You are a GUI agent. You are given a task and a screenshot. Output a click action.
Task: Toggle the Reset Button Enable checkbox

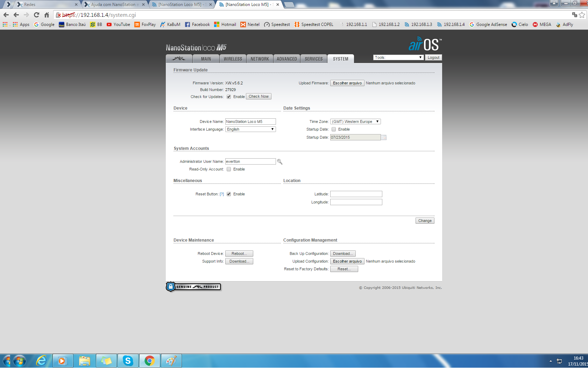tap(229, 194)
